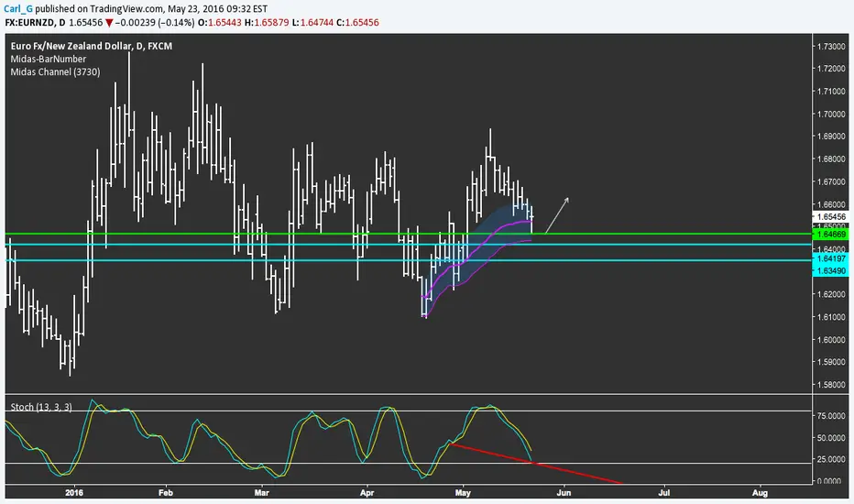The image size is (854, 504).
Task: Click the Midas Channel (3730) indicator label
Action: (55, 71)
